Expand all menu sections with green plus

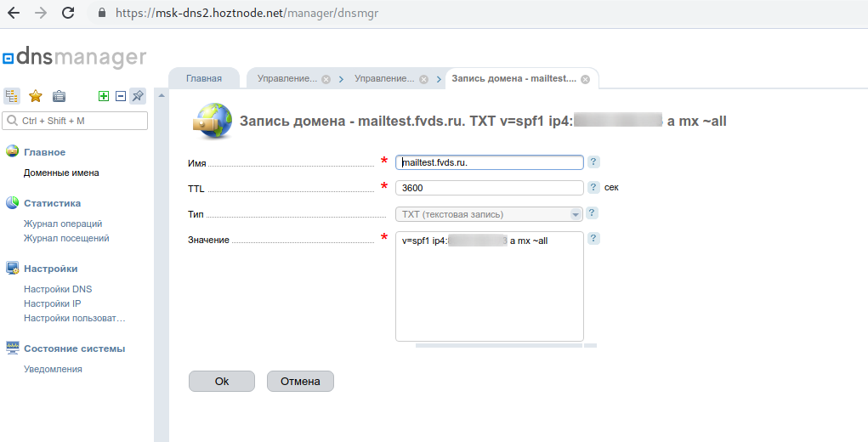click(104, 96)
